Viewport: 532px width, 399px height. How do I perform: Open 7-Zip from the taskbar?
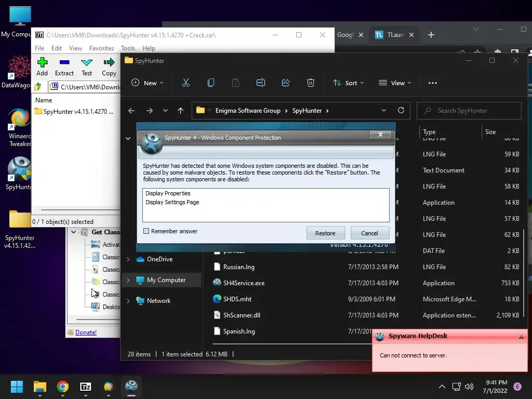coord(86,387)
